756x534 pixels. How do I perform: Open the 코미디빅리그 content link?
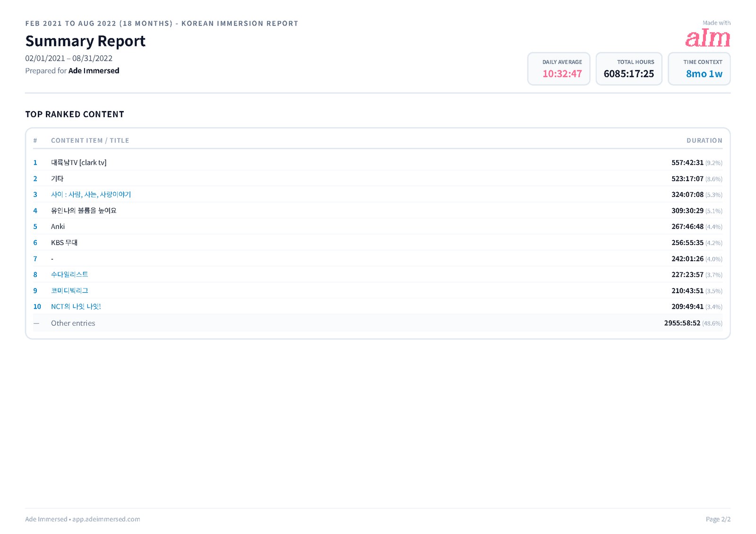click(x=69, y=290)
